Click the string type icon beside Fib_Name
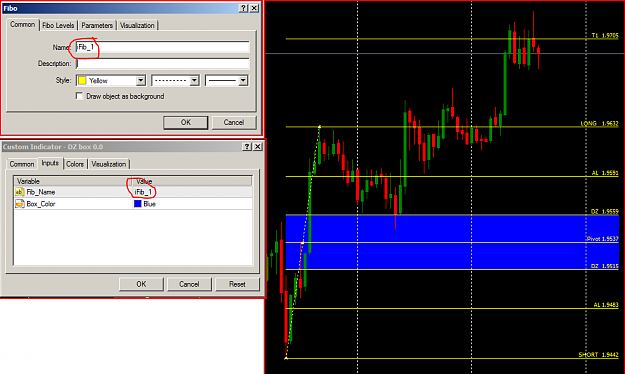Viewport: 625px width, 374px height. tap(20, 192)
